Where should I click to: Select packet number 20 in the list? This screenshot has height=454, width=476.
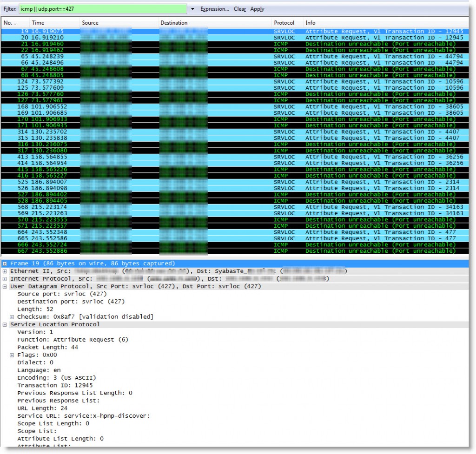235,38
